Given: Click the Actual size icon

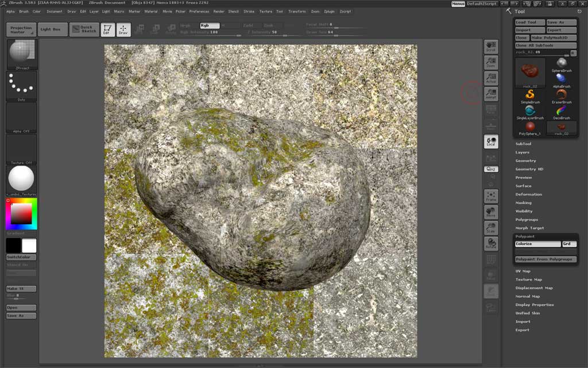Looking at the screenshot, I should pos(491,78).
